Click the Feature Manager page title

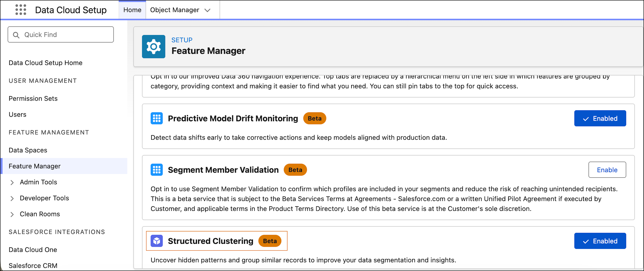(x=208, y=51)
